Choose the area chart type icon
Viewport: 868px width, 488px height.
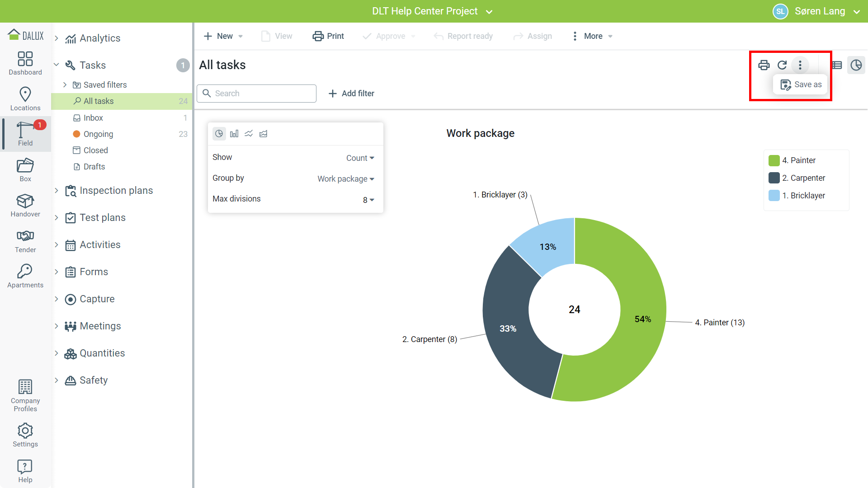264,134
